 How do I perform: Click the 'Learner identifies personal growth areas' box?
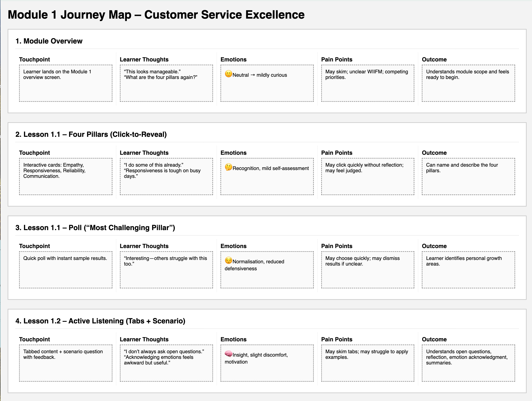[468, 269]
